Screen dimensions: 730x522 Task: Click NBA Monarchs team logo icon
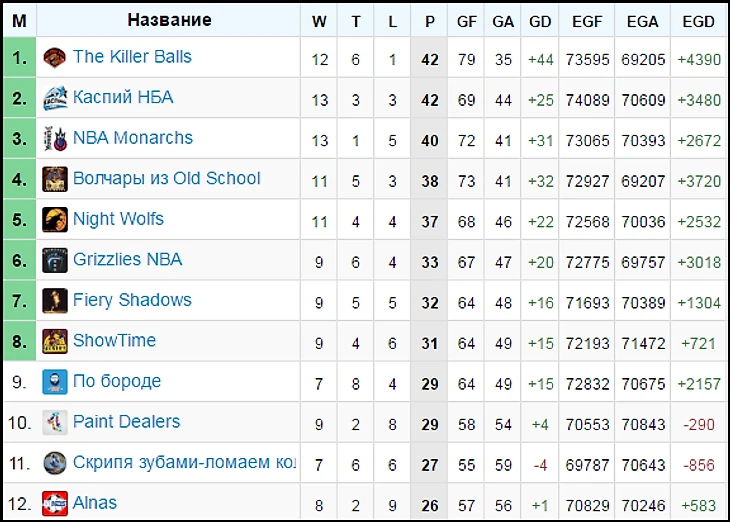tap(55, 139)
